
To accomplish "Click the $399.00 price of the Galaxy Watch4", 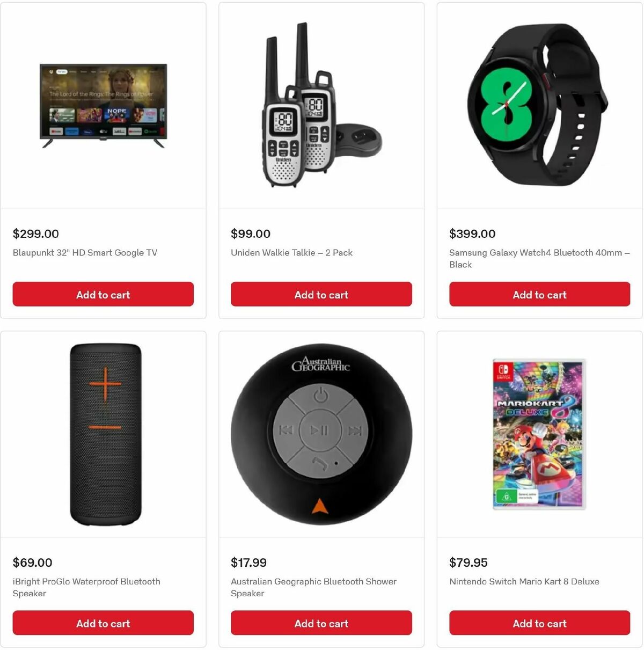I will click(472, 233).
